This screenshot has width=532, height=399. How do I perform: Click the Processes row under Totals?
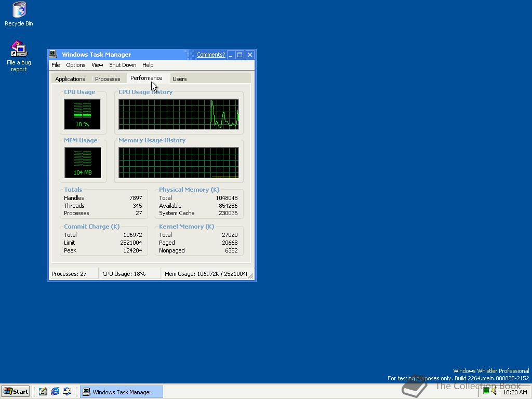(103, 214)
